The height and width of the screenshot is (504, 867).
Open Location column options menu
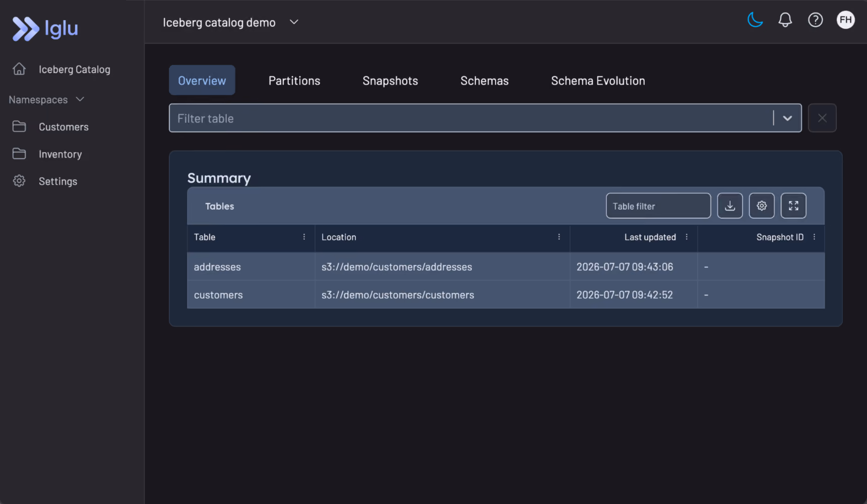click(559, 237)
